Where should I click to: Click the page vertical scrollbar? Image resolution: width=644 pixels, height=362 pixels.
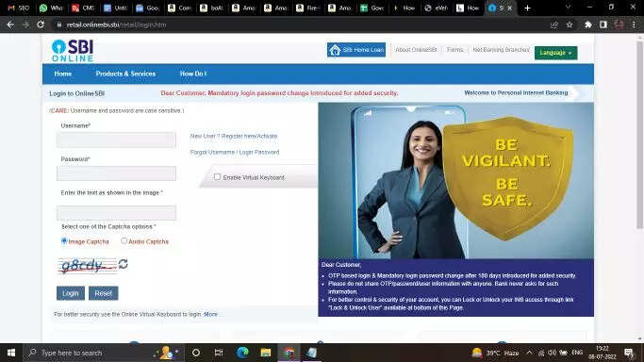[639, 136]
